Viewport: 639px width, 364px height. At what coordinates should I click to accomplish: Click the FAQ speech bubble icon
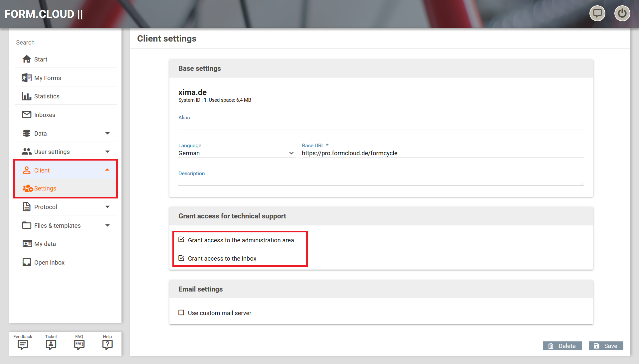[79, 344]
